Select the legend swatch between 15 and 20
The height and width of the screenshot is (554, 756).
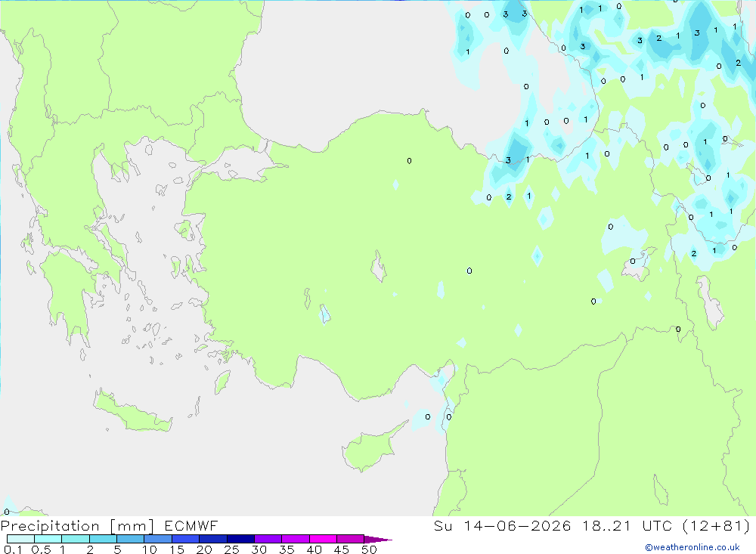(x=186, y=539)
